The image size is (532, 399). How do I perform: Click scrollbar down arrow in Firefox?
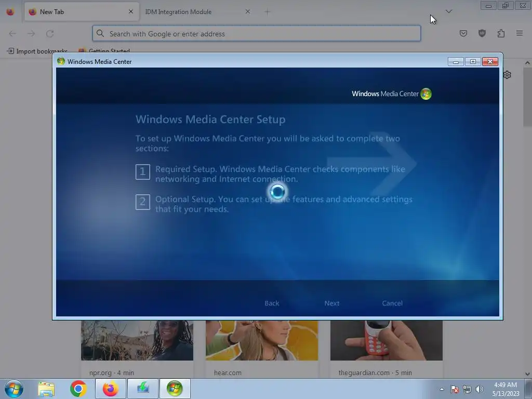(527, 374)
